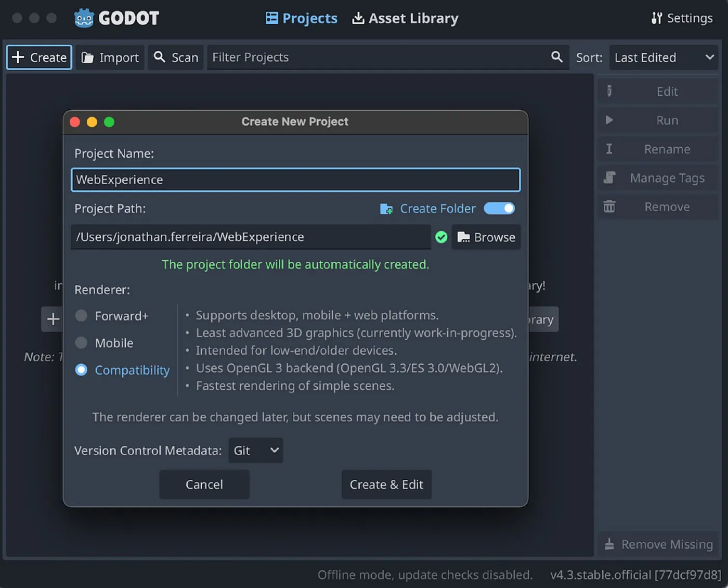Click the Project Path input field
The height and width of the screenshot is (588, 728).
pyautogui.click(x=251, y=237)
